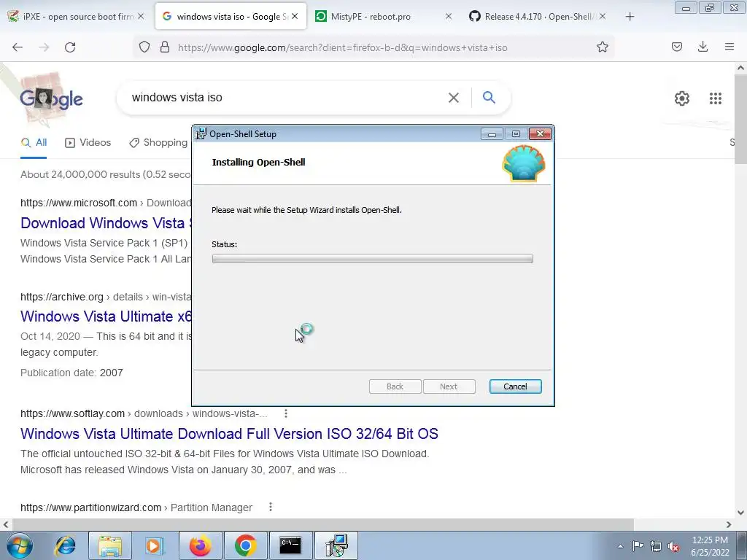This screenshot has width=747, height=560.
Task: Click the taskbar clock showing 12:25 PM
Action: click(710, 546)
